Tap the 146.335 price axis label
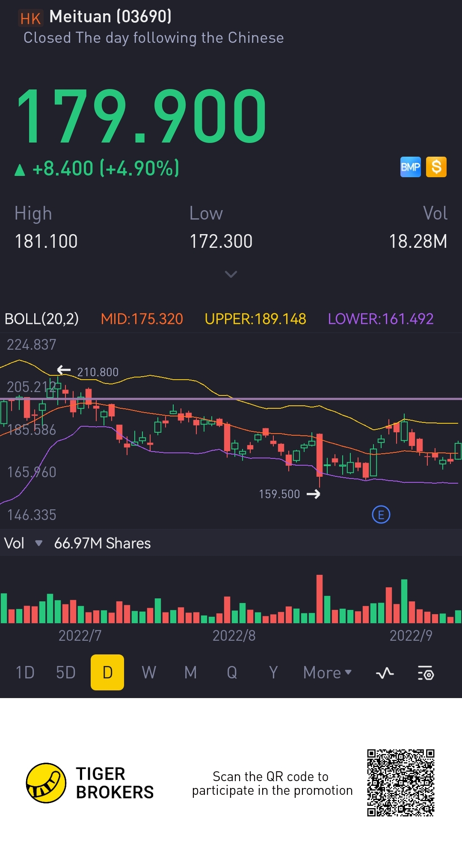462x868 pixels. click(32, 515)
